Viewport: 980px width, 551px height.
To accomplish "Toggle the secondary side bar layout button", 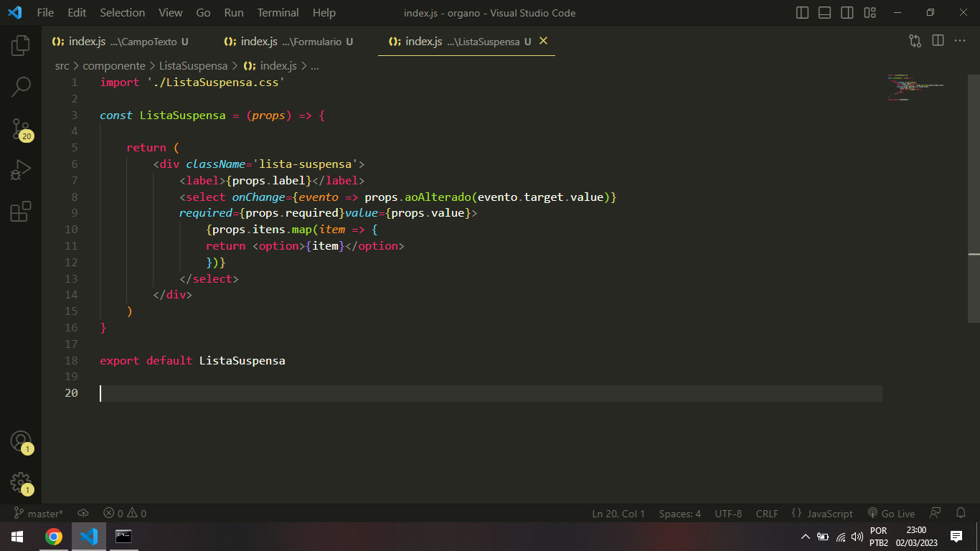I will (847, 13).
